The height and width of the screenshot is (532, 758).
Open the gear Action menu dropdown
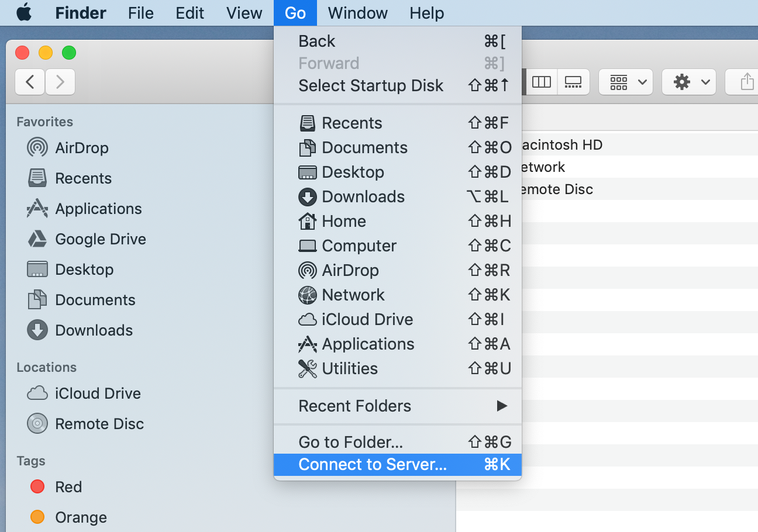tap(689, 82)
